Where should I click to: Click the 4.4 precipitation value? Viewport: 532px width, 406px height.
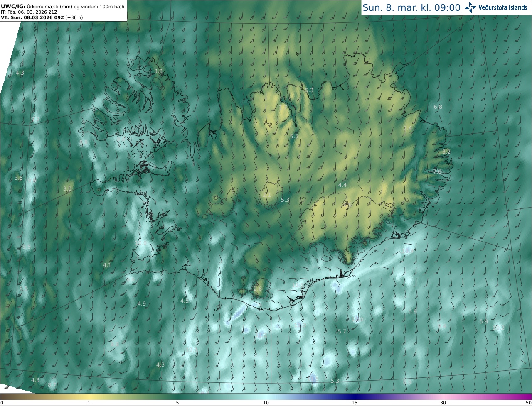point(342,185)
